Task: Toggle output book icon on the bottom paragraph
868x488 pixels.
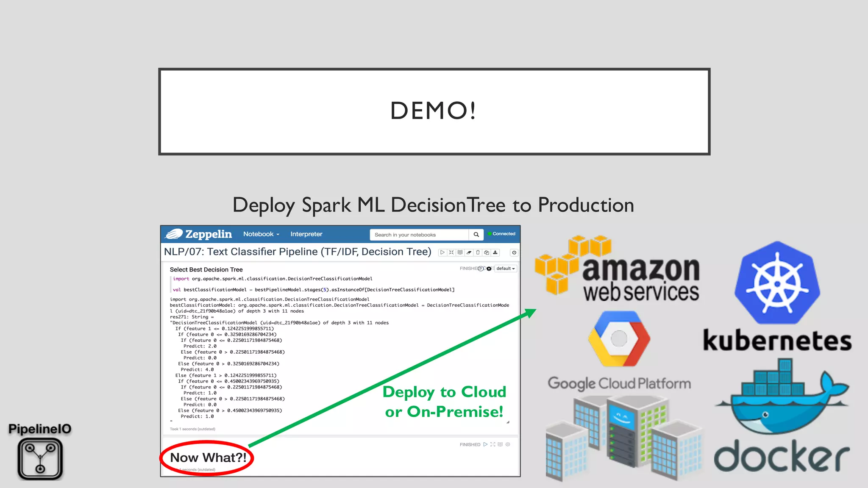Action: (x=500, y=444)
